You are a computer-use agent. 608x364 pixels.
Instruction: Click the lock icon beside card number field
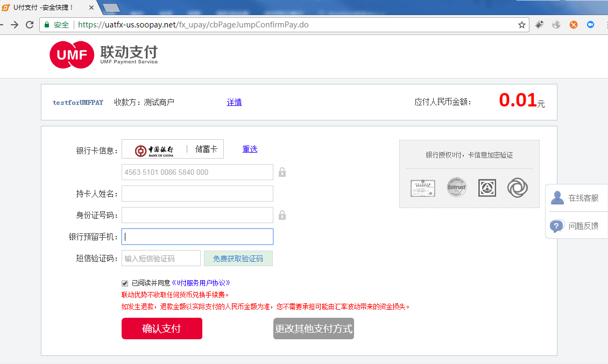tap(282, 172)
